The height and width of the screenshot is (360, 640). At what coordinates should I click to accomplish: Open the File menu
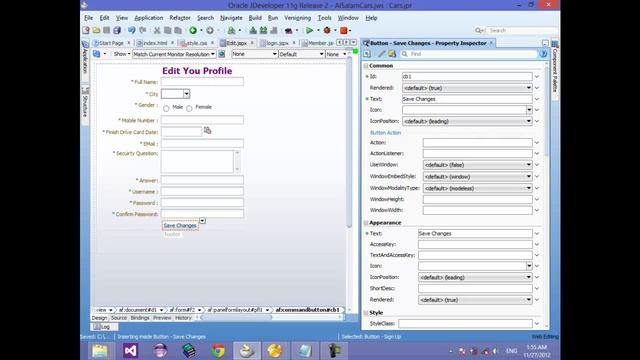point(88,18)
